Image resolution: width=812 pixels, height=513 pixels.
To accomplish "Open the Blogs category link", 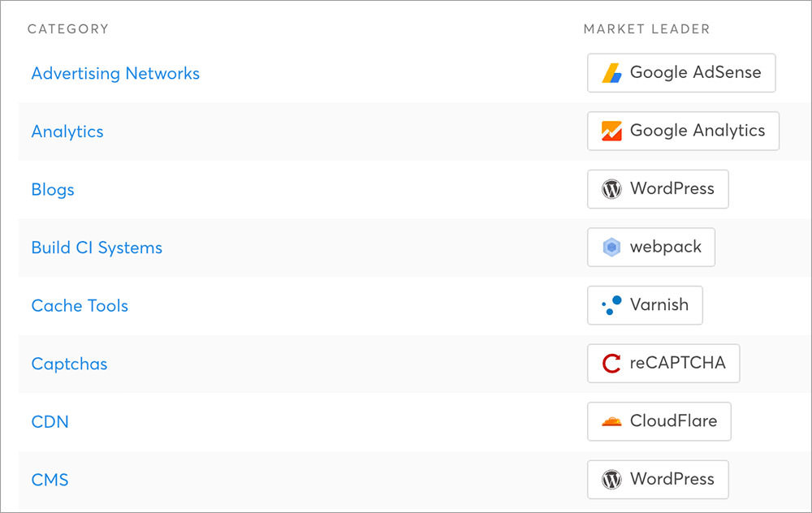I will [x=53, y=190].
